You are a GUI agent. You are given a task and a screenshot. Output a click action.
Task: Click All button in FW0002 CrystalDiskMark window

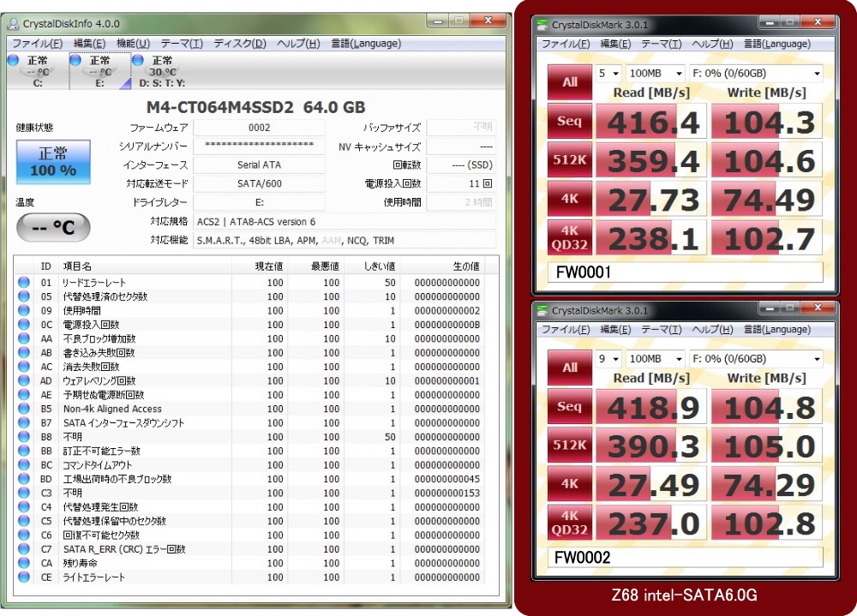click(570, 368)
